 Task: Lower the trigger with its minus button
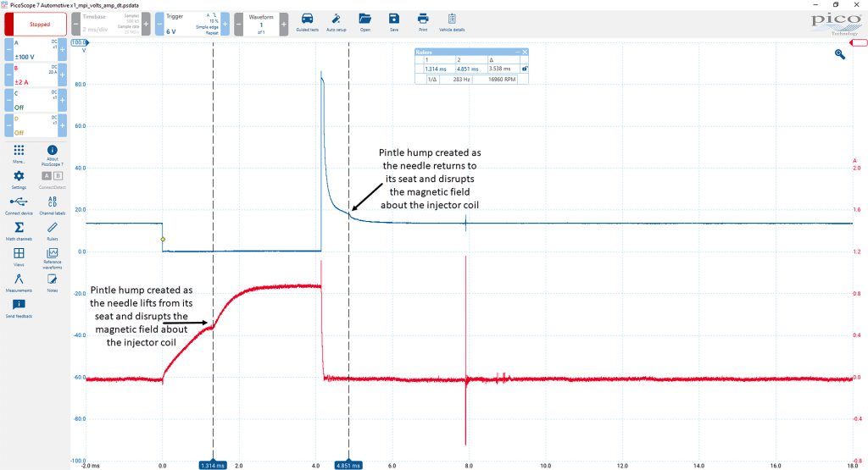[159, 25]
